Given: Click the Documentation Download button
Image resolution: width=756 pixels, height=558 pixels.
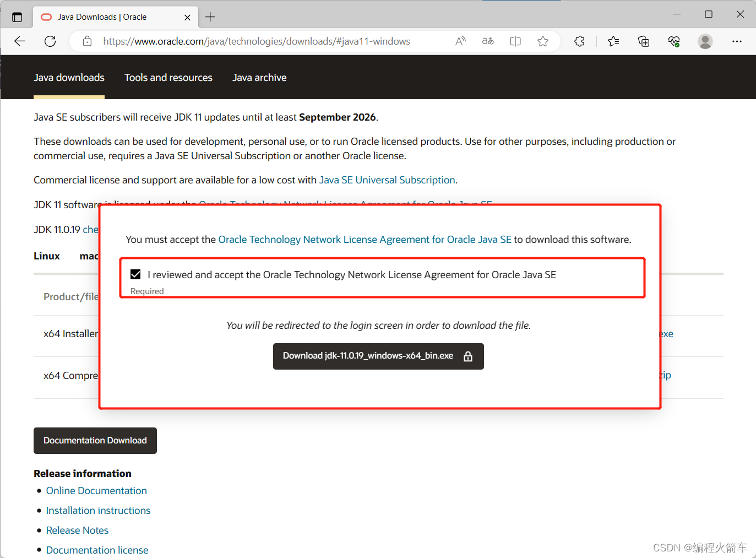Looking at the screenshot, I should click(95, 441).
